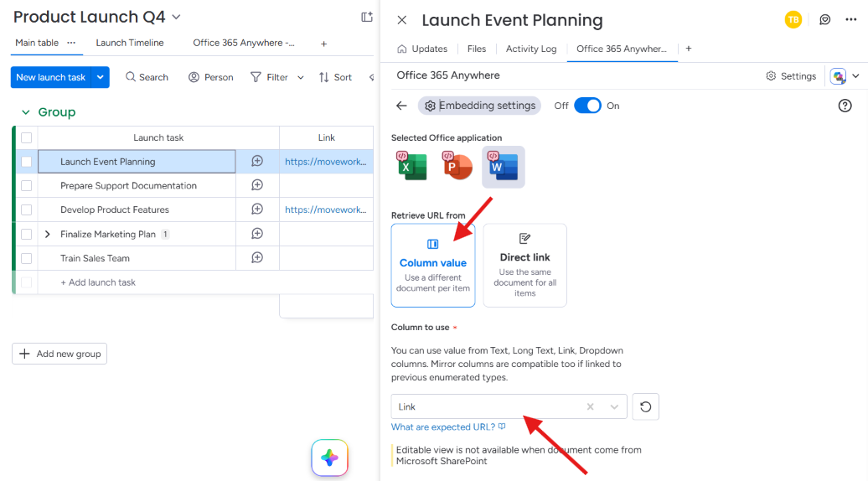The image size is (868, 481).
Task: Select the PowerPoint application icon
Action: [x=457, y=166]
